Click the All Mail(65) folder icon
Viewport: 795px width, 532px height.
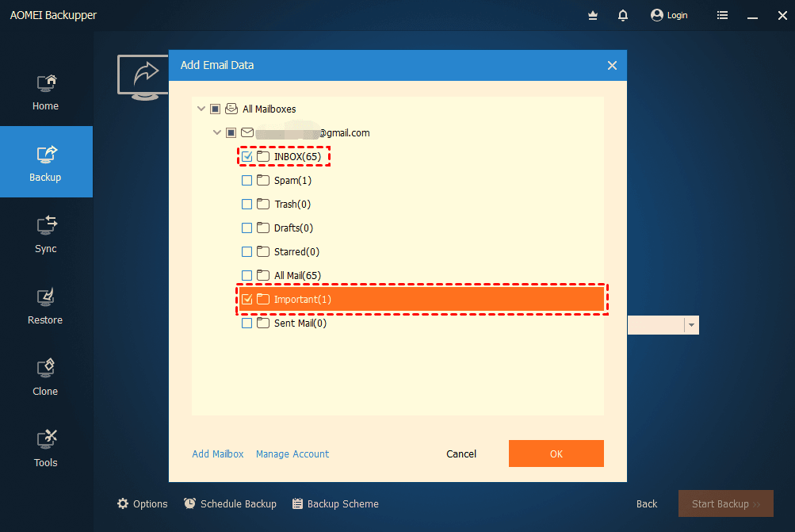click(x=262, y=275)
